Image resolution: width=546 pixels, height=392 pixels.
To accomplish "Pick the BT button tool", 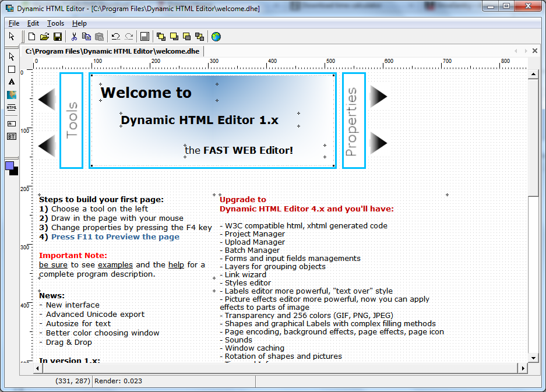I will [x=12, y=136].
